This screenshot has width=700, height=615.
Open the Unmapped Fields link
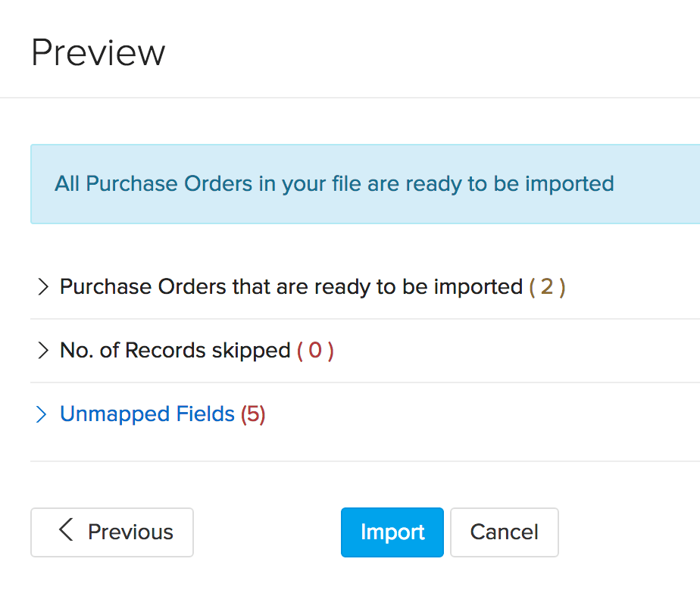point(146,414)
